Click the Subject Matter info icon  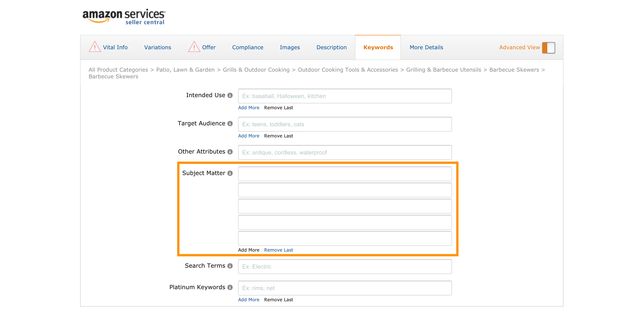coord(230,173)
